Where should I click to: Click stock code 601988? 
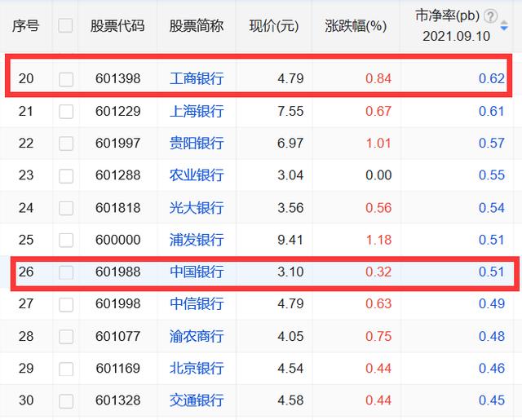pyautogui.click(x=117, y=272)
